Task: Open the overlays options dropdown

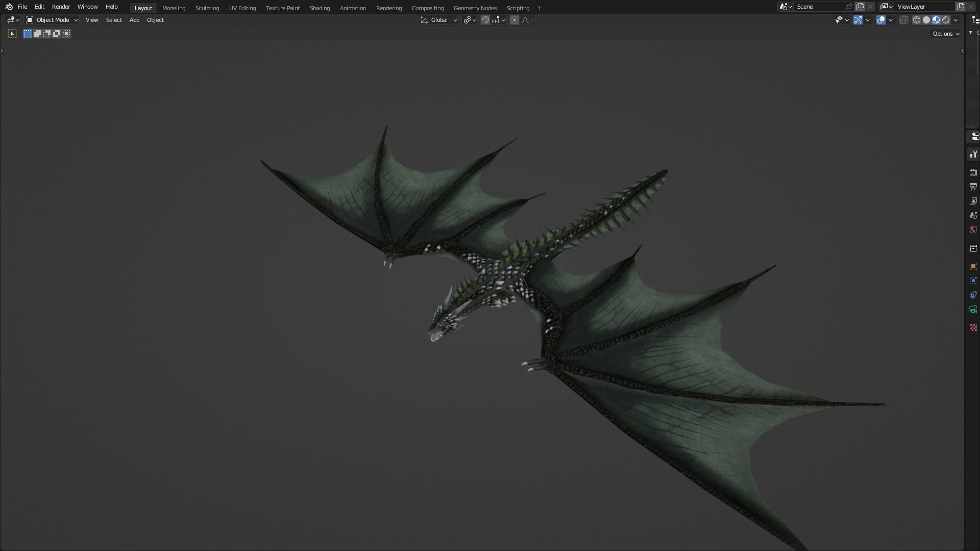Action: pyautogui.click(x=891, y=20)
